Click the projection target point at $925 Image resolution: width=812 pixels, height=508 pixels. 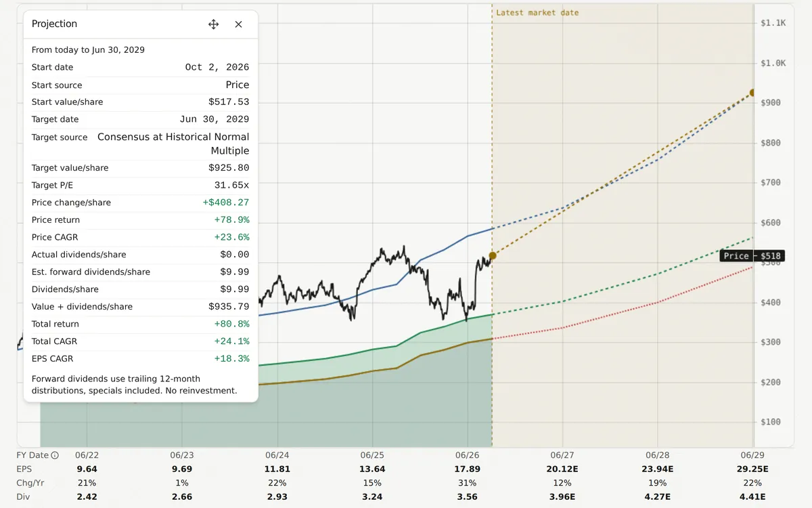point(752,93)
